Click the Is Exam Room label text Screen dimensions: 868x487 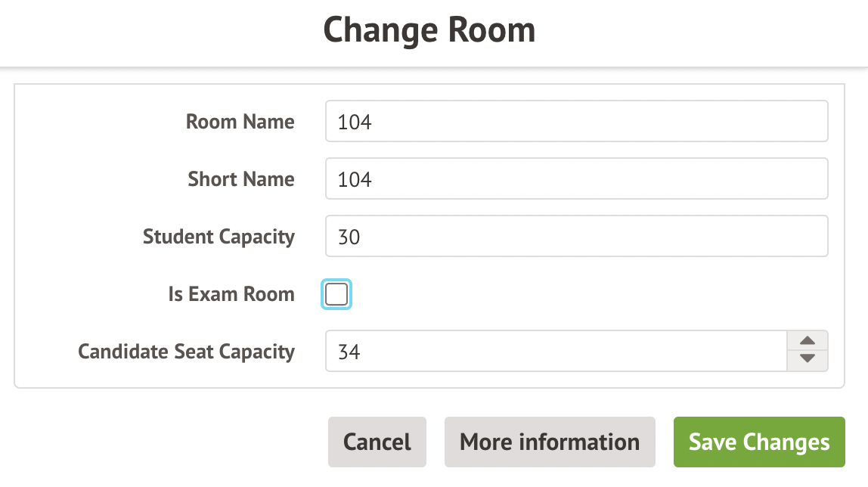point(231,294)
